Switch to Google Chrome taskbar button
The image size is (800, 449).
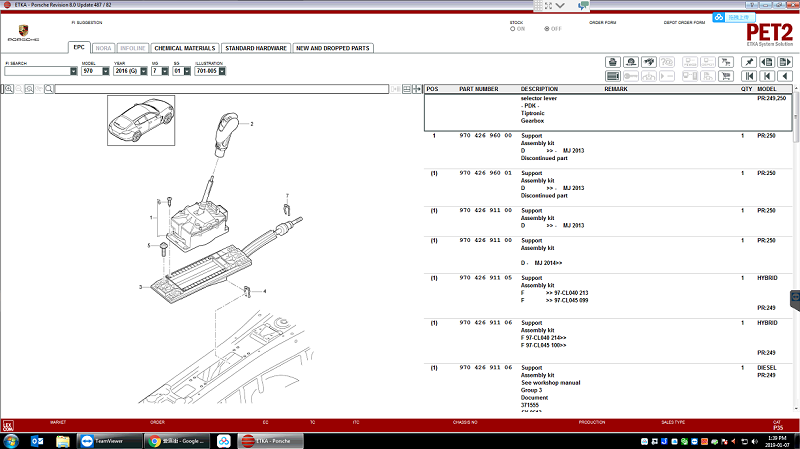point(177,441)
